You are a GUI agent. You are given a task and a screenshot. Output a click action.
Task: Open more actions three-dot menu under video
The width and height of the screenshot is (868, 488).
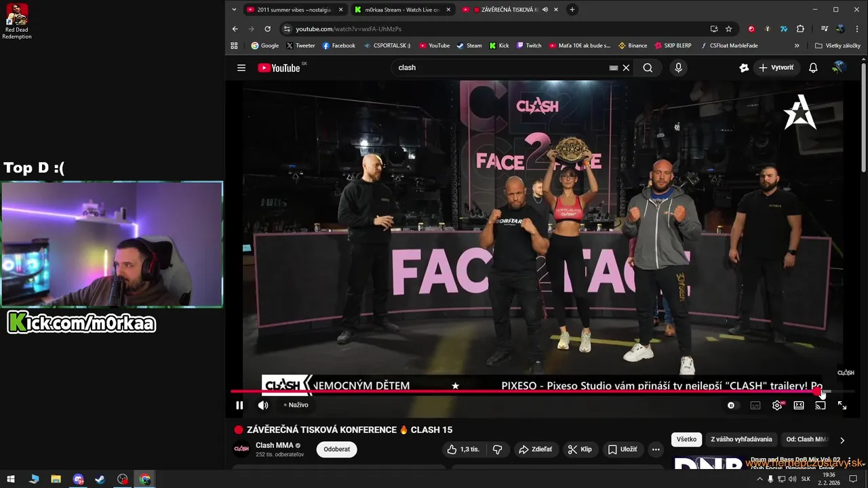click(x=656, y=449)
